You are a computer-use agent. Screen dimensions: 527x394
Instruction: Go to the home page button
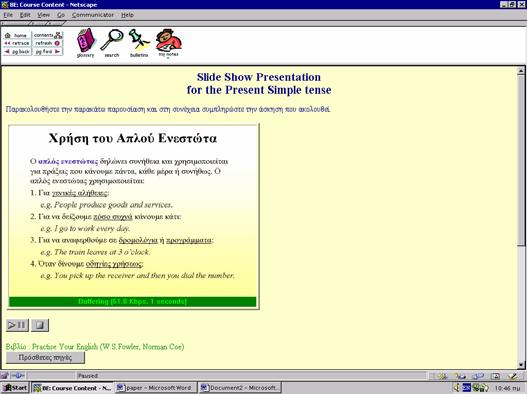click(x=17, y=35)
